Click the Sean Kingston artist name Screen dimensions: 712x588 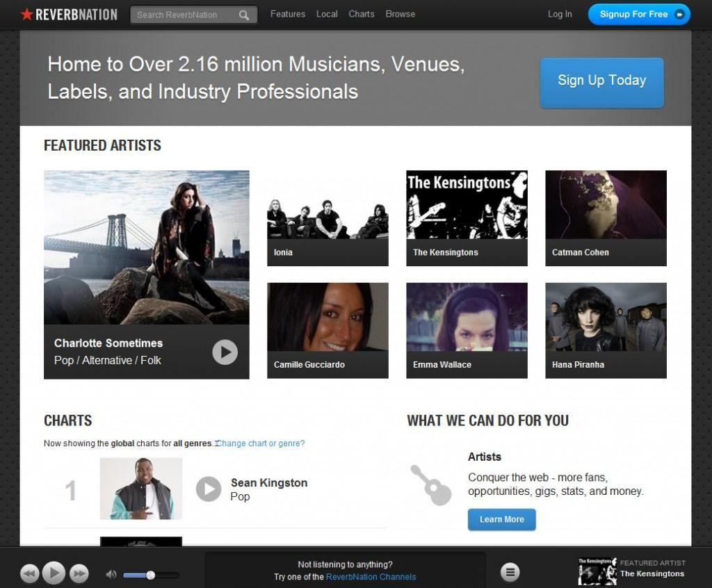pos(269,482)
